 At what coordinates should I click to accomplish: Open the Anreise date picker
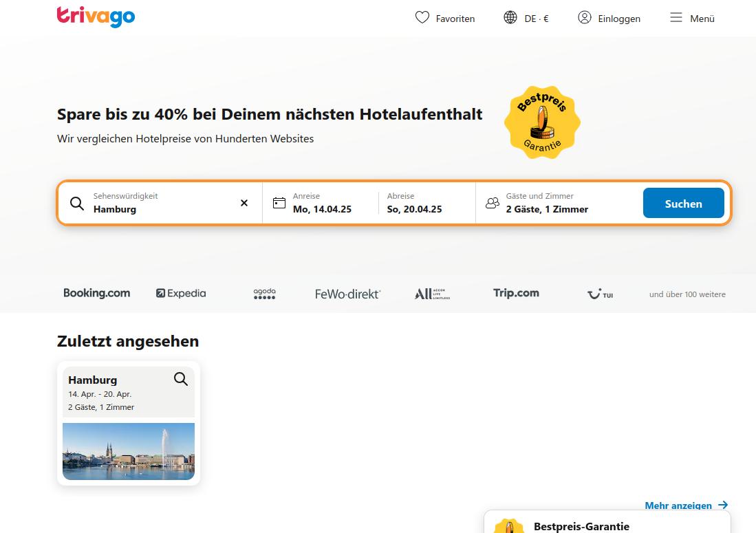coord(323,203)
